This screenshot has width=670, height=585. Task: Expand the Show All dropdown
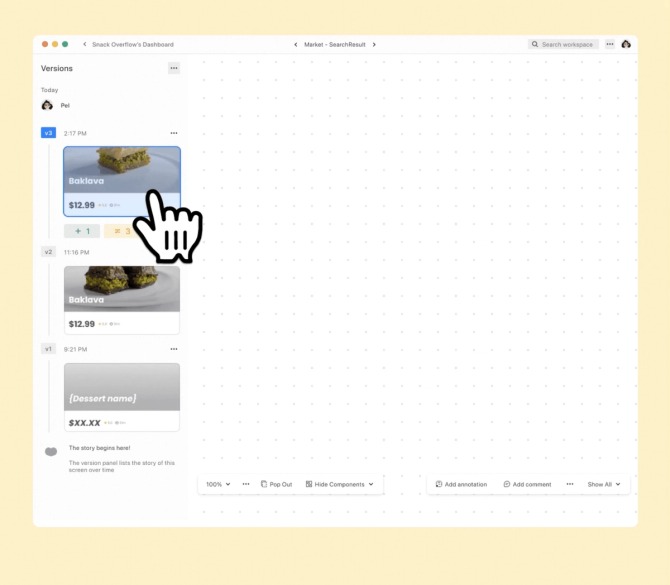point(604,484)
